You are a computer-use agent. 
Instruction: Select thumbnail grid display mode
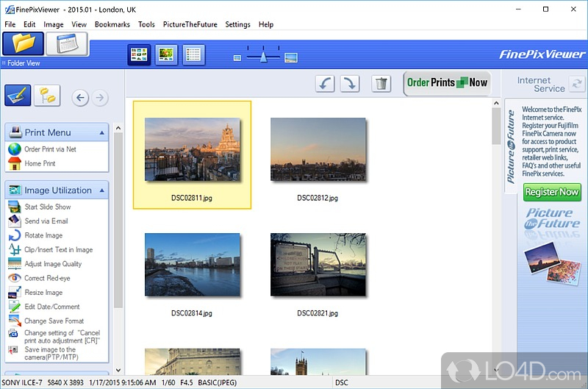pyautogui.click(x=139, y=54)
